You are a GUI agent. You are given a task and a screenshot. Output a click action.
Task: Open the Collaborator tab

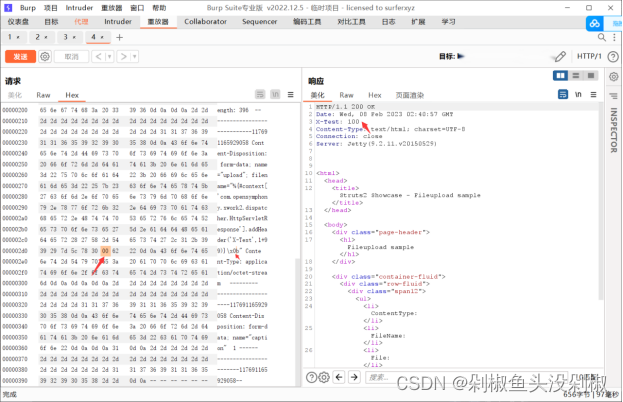pyautogui.click(x=205, y=21)
